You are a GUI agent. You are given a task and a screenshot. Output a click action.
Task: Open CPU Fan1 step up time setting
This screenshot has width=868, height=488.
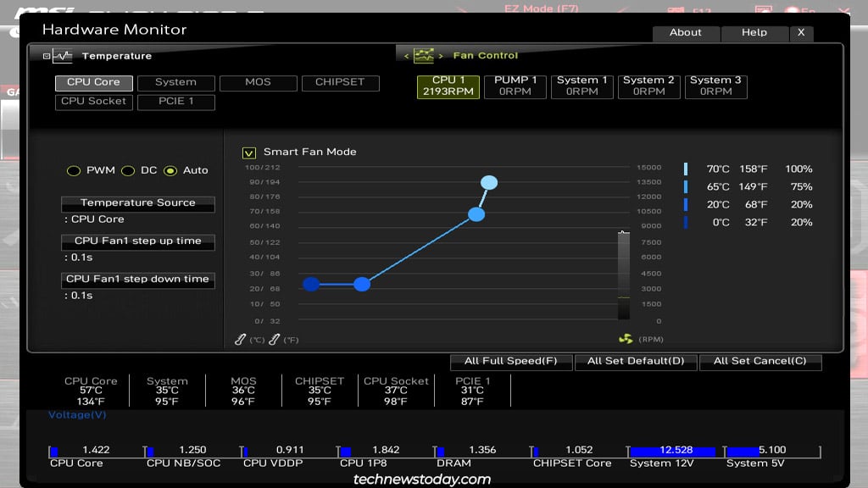click(x=137, y=241)
